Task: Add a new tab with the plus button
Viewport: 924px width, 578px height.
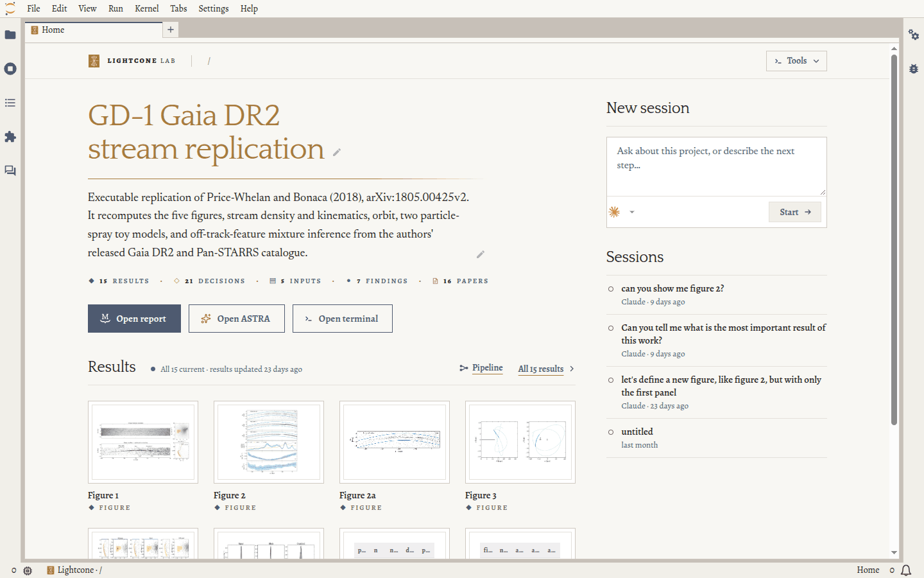Action: click(171, 30)
